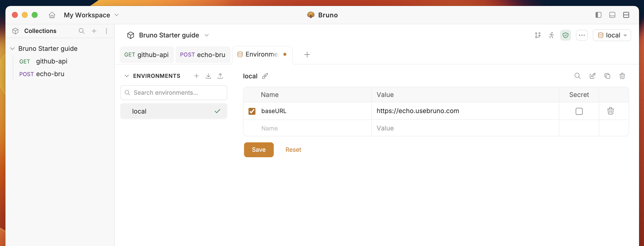Click the import environments icon
The width and height of the screenshot is (644, 246).
(208, 76)
